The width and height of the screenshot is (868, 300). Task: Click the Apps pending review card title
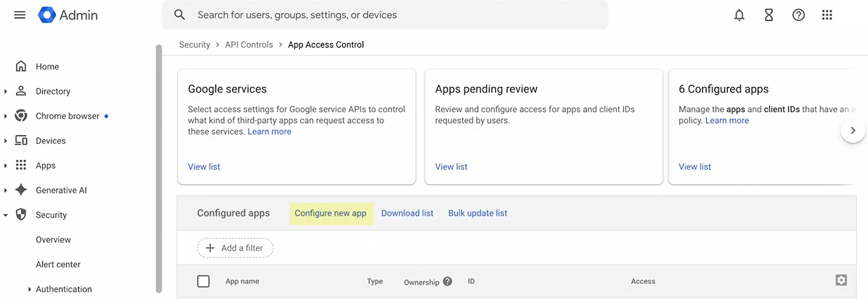(486, 89)
